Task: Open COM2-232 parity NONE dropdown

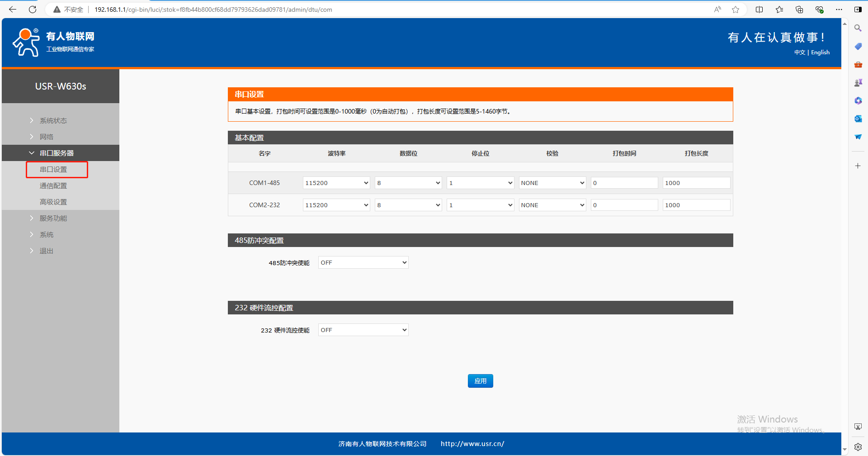Action: coord(552,205)
